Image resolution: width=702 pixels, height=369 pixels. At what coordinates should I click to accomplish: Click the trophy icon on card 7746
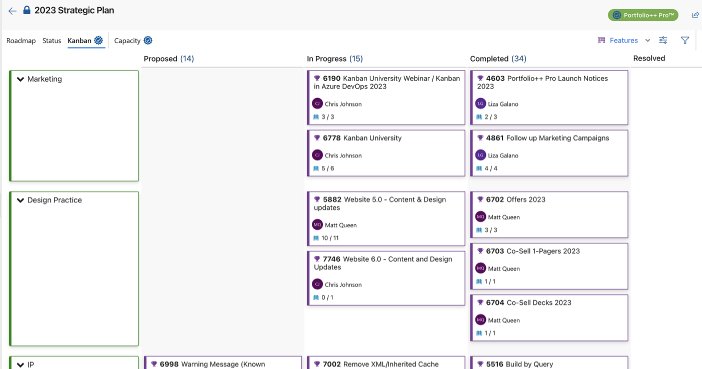(317, 259)
